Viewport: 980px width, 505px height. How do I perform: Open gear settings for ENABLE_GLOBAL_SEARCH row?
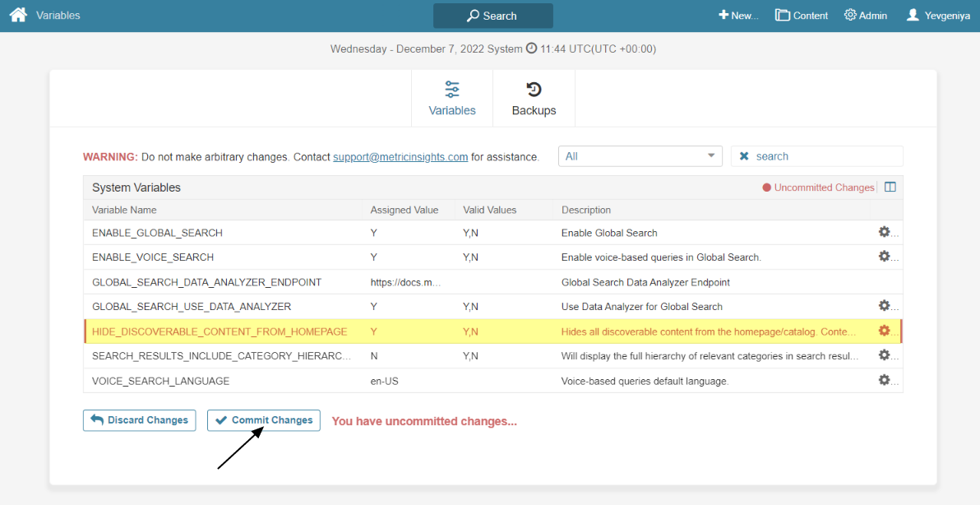[885, 232]
